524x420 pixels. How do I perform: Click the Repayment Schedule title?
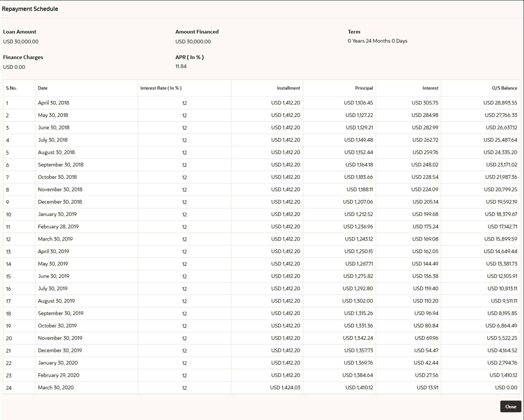[30, 9]
